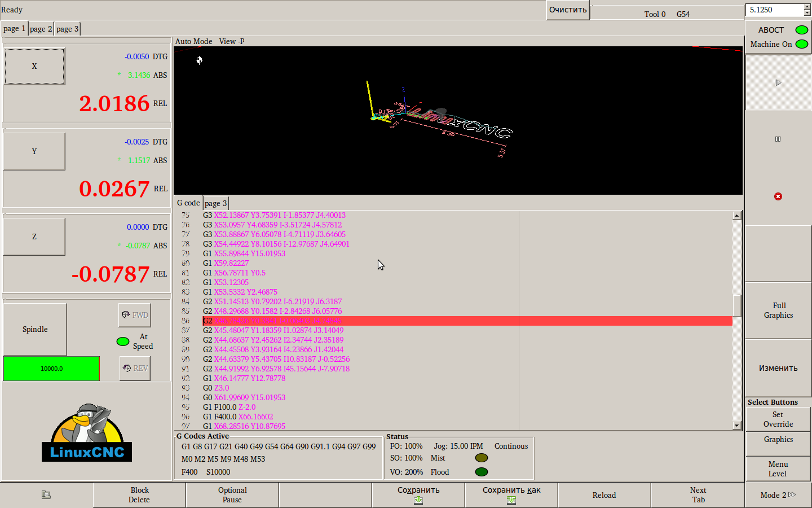Select G-code line 75 starting G3 X52.13867

click(x=274, y=215)
